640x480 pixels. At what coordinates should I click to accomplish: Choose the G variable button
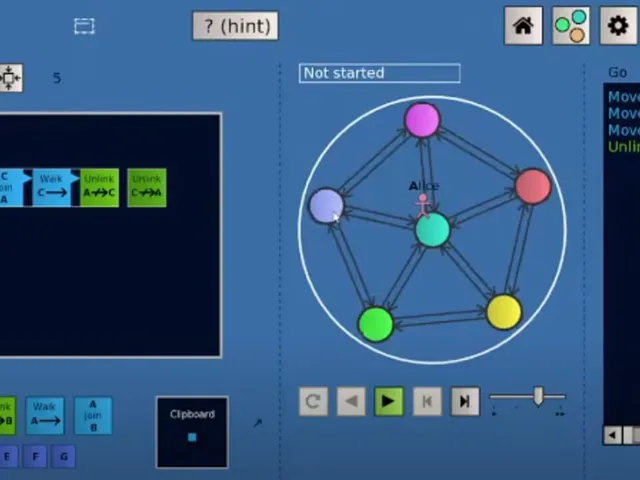pyautogui.click(x=64, y=456)
